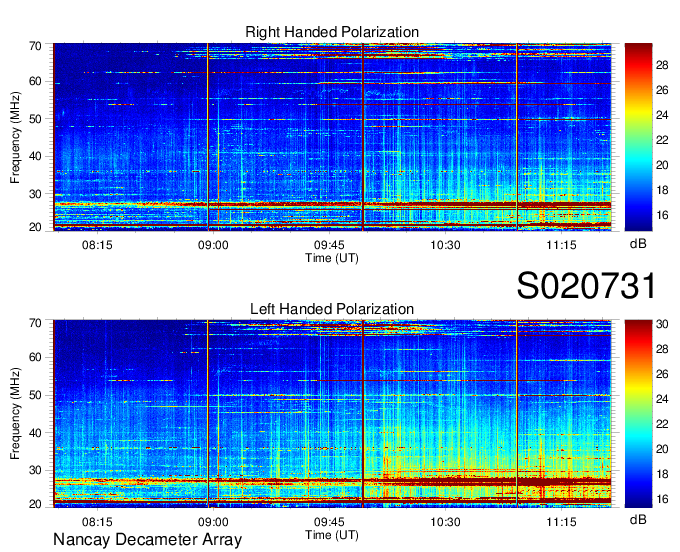680x552 pixels.
Task: Click the 60 MHz tick of bottom plot
Action: point(35,358)
